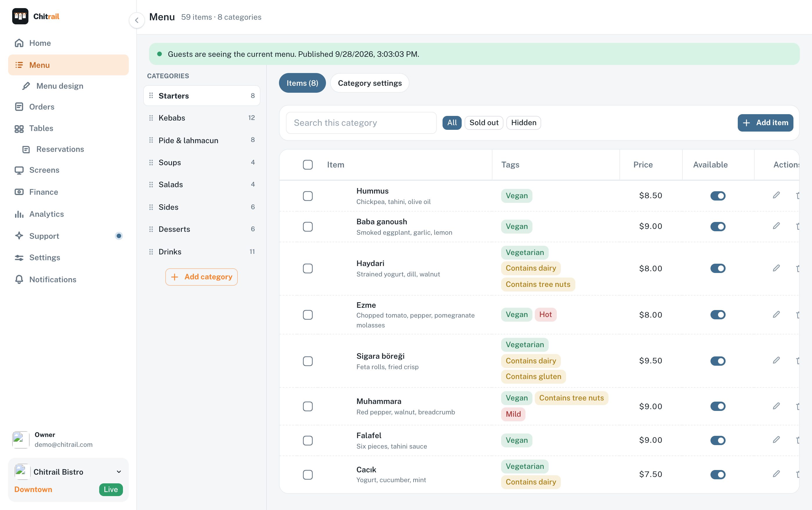The height and width of the screenshot is (510, 812).
Task: Expand the Chitrail Bistro location dropdown
Action: (68, 472)
